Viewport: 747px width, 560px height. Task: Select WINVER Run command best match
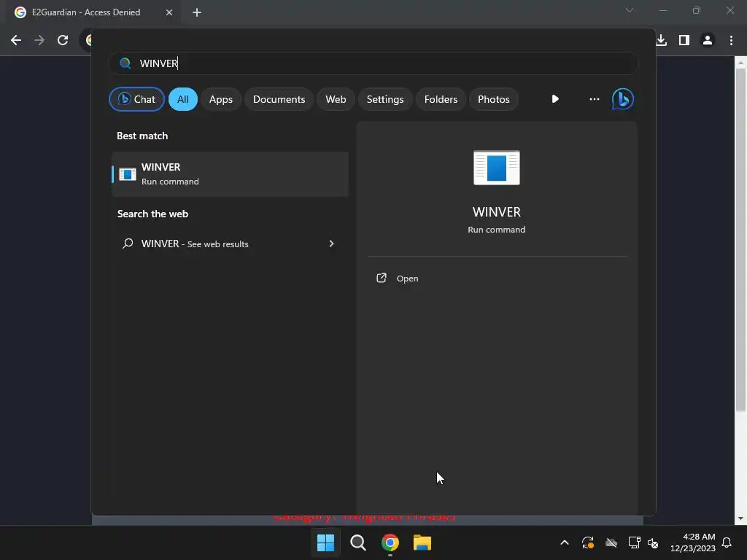coord(230,174)
